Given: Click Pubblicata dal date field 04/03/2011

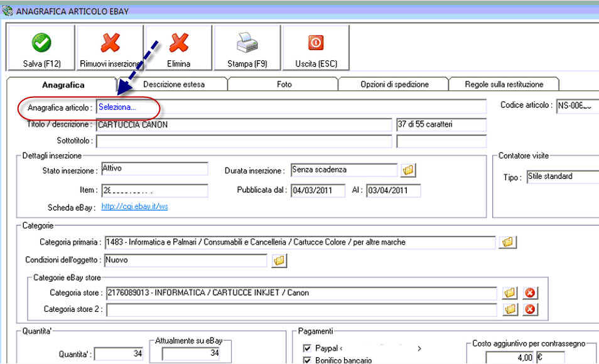Looking at the screenshot, I should [x=318, y=191].
